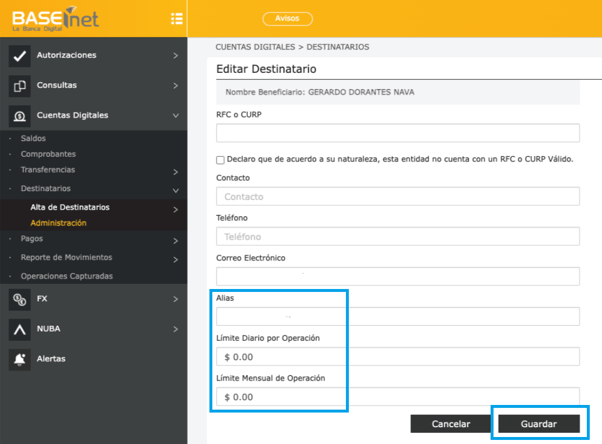Collapse the Destinatarios submenu

175,189
